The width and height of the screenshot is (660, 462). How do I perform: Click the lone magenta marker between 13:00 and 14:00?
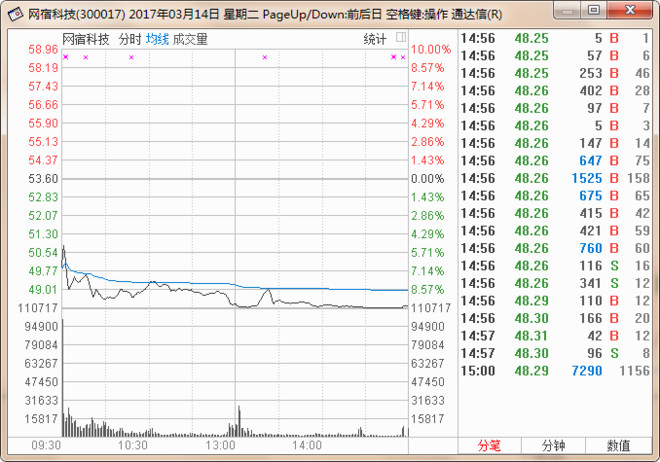point(265,57)
